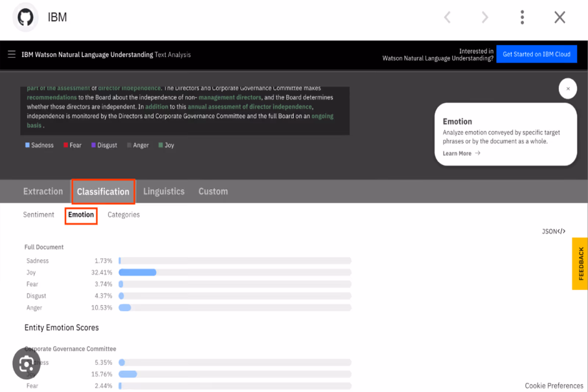Show the JSON code view
588x392 pixels.
[553, 231]
